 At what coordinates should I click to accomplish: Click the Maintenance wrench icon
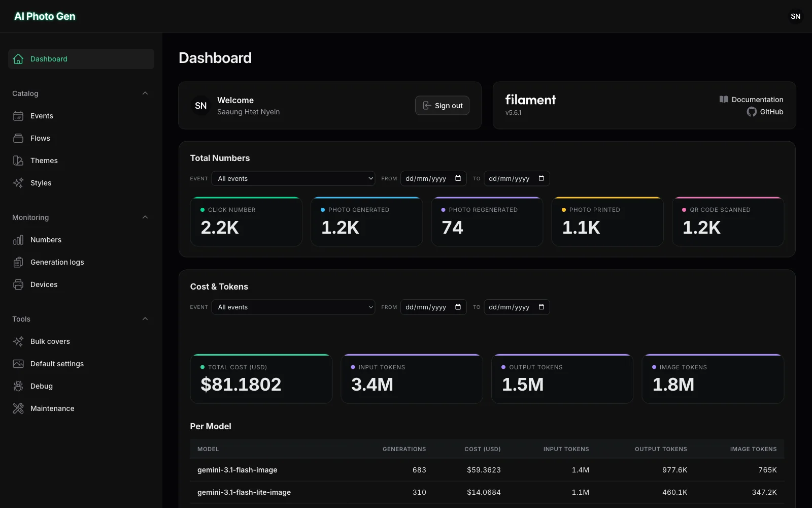18,408
